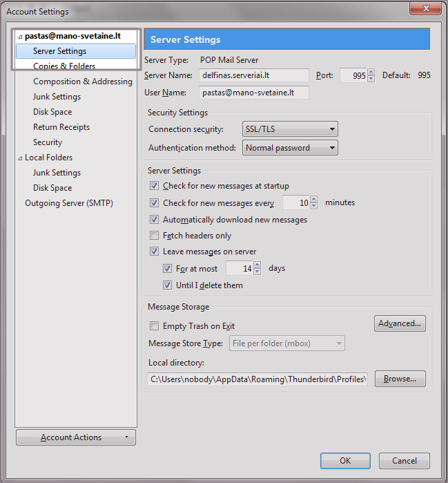Select Outgoing Server (SMTP) in the sidebar
Image resolution: width=448 pixels, height=483 pixels.
(x=69, y=203)
